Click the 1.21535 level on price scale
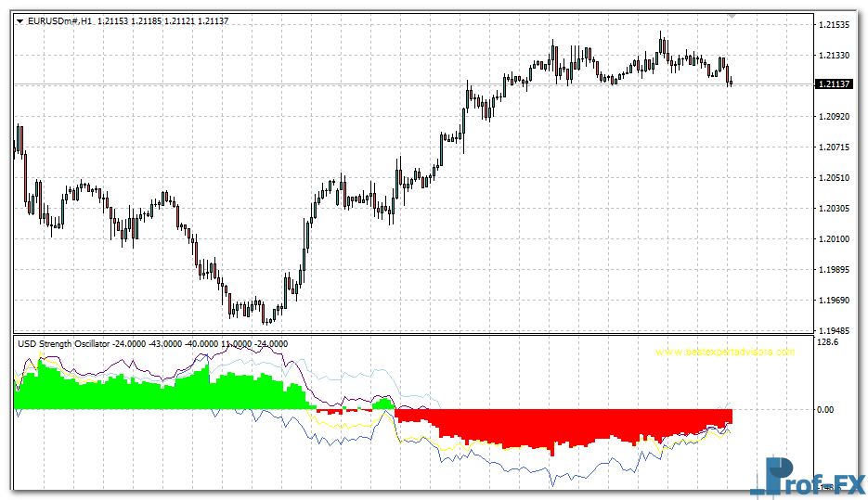This screenshot has width=868, height=500. click(x=834, y=25)
